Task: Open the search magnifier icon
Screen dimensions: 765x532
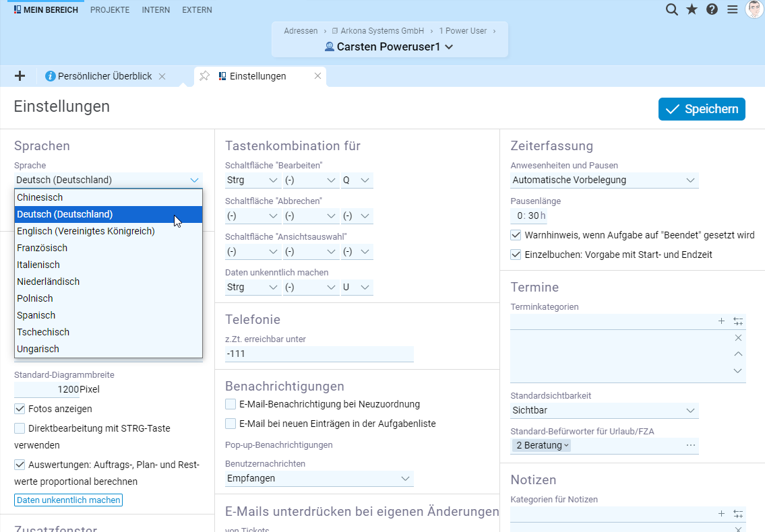Action: click(672, 9)
